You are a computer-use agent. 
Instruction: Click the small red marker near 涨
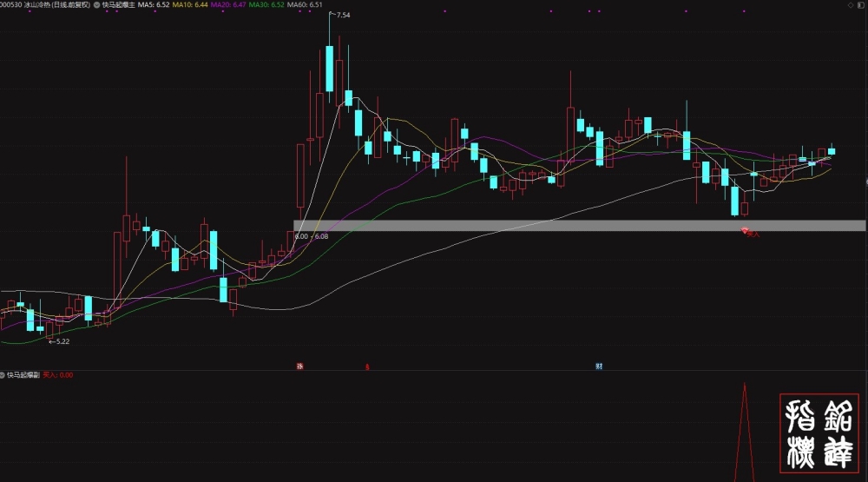click(x=367, y=366)
